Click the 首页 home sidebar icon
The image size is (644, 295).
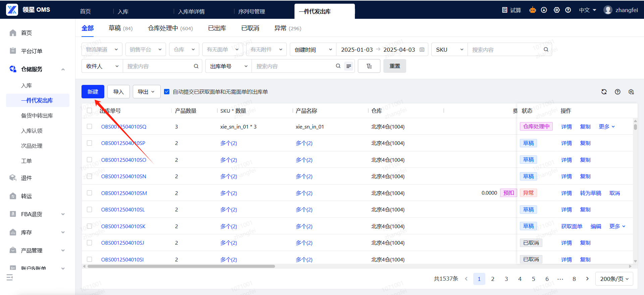(13, 33)
